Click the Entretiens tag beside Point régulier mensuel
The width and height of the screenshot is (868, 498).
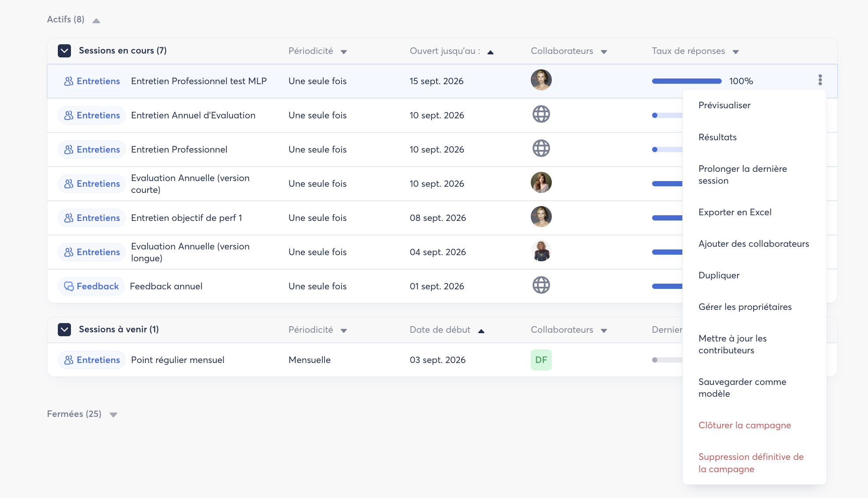pos(92,360)
